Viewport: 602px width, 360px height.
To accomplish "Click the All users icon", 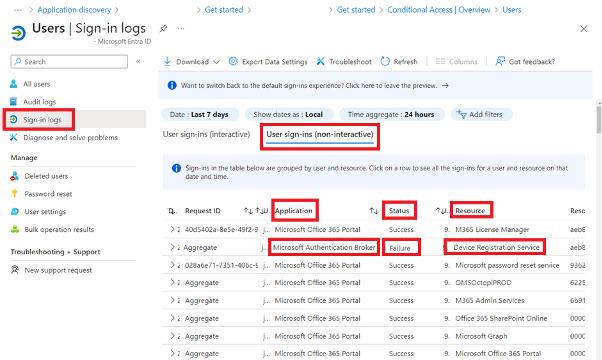I will [x=13, y=84].
